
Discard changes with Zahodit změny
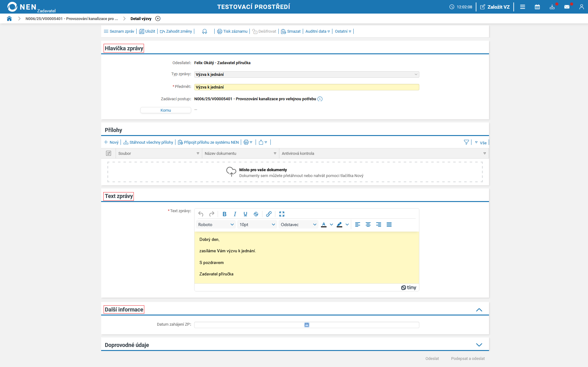[176, 31]
